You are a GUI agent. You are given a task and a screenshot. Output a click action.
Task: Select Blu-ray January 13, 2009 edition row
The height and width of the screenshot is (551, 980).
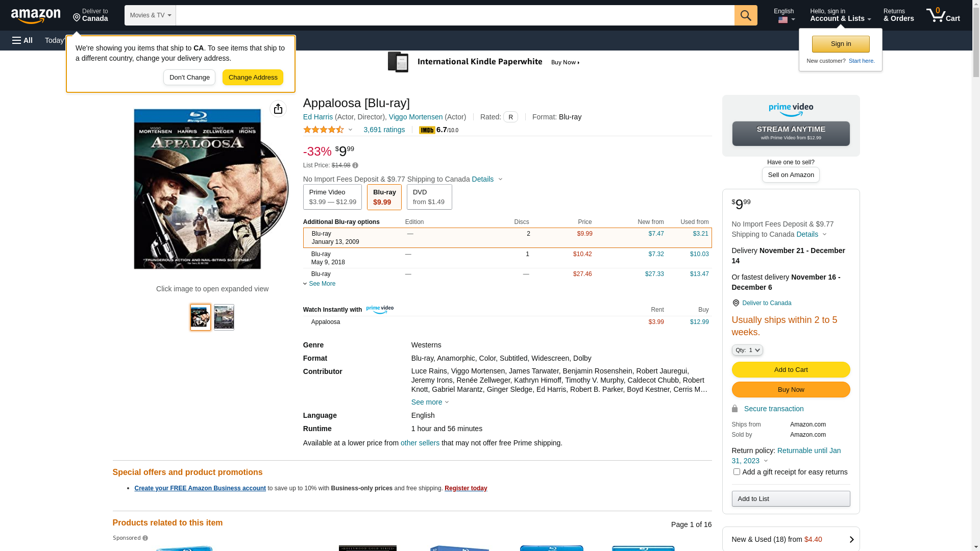click(x=507, y=238)
